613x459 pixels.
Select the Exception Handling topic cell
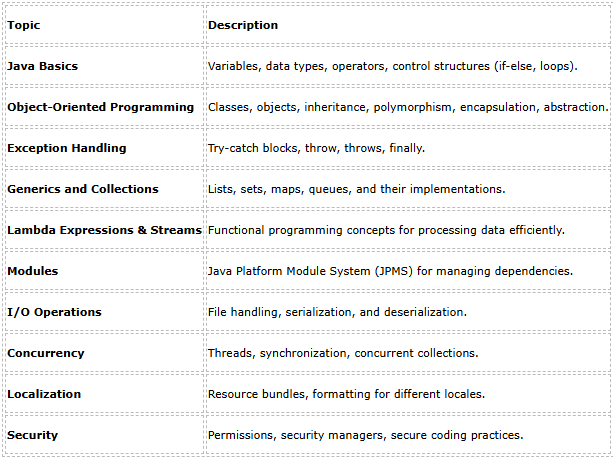coord(67,148)
